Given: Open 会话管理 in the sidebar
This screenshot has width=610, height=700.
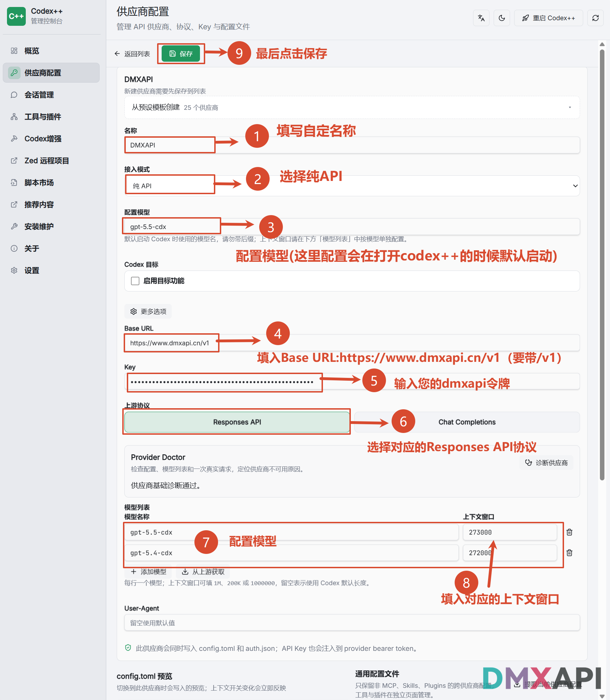Looking at the screenshot, I should (x=51, y=95).
